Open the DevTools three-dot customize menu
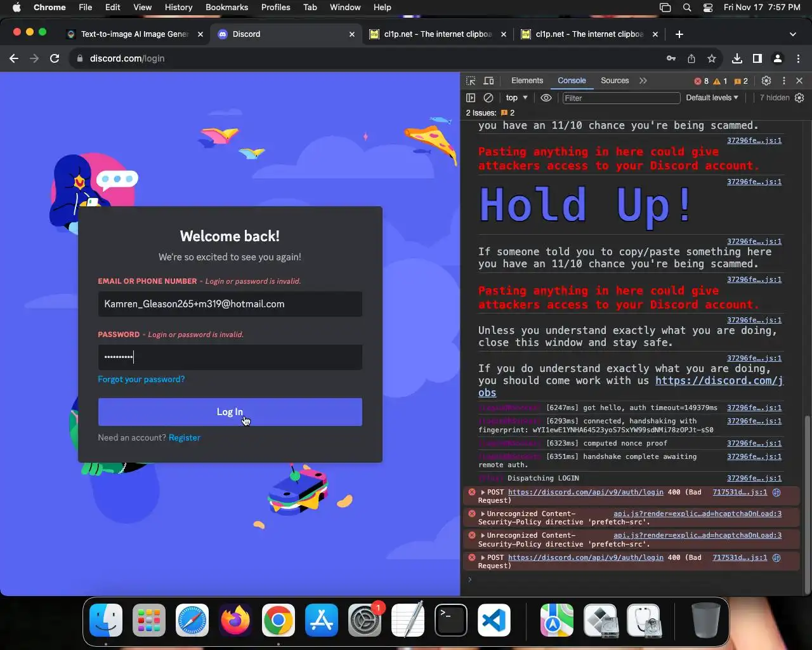 pos(784,81)
